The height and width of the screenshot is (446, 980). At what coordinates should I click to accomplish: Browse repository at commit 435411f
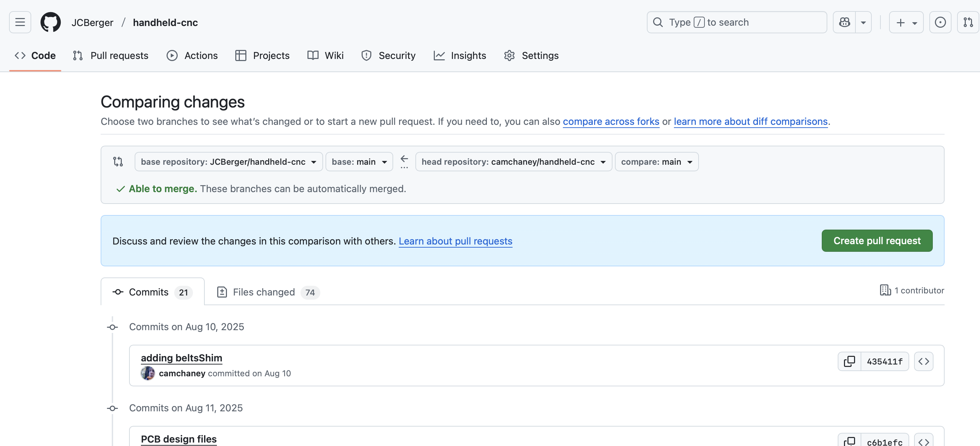923,361
